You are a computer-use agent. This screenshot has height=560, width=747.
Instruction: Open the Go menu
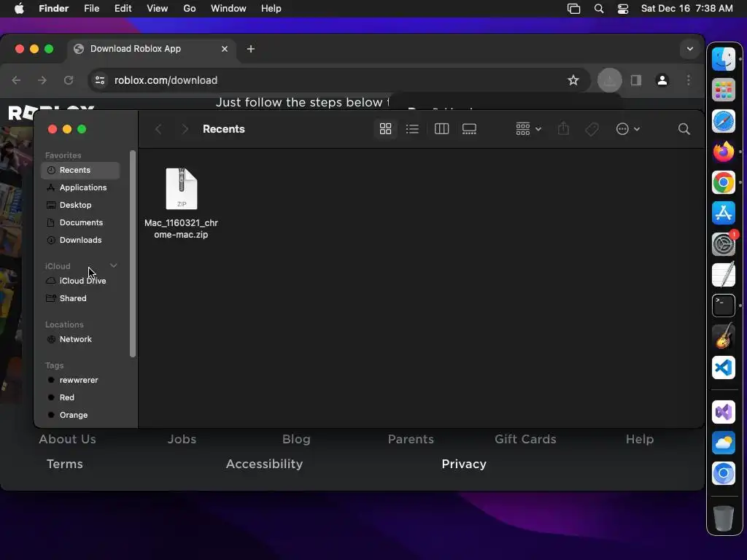point(190,9)
